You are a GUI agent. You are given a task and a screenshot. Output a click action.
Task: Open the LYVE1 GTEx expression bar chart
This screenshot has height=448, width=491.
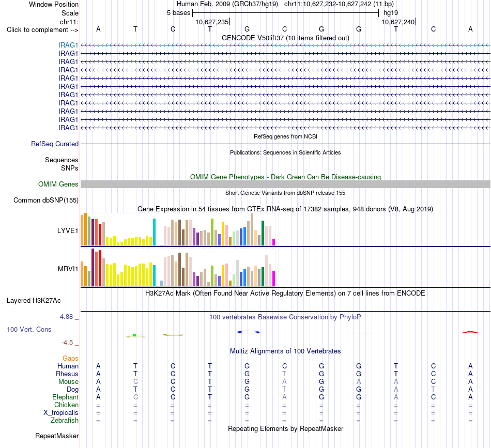(x=178, y=229)
